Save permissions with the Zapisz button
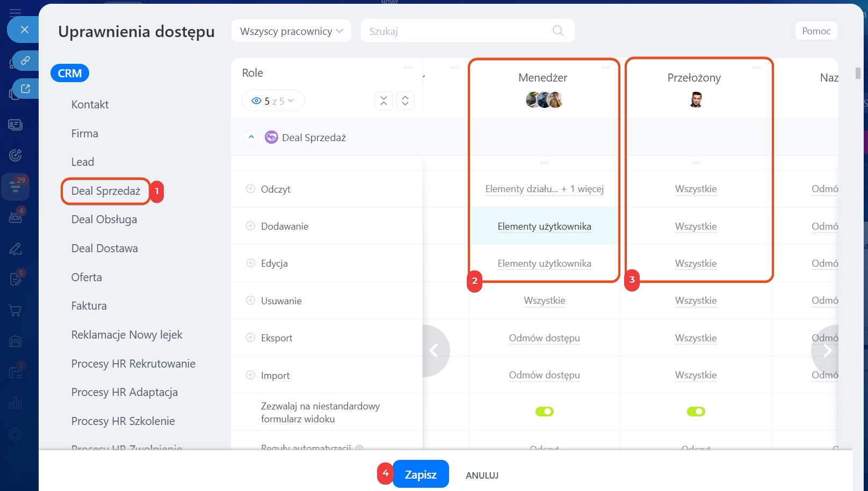Screen dimensions: 868x491 click(421, 474)
